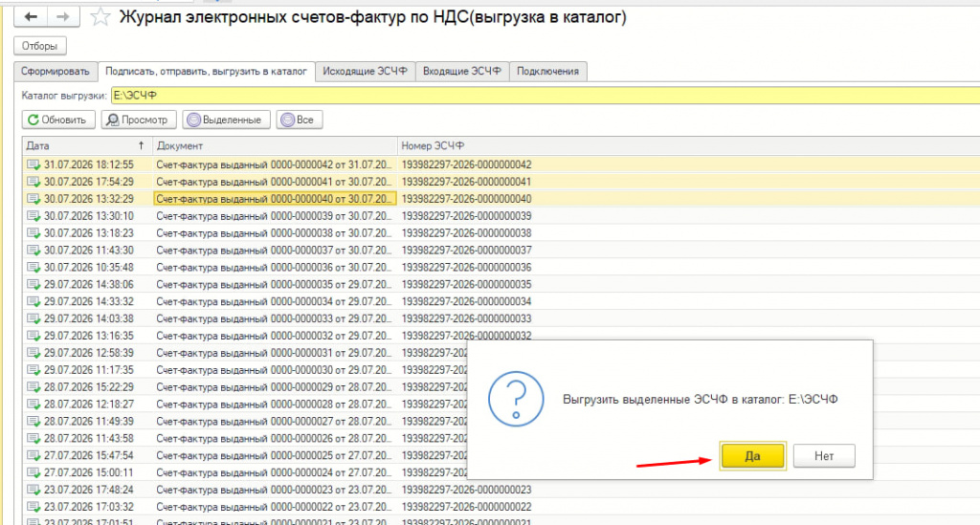This screenshot has height=525, width=980.
Task: Click the document icon of row 28.07.2026 15:22:29
Action: tap(33, 387)
